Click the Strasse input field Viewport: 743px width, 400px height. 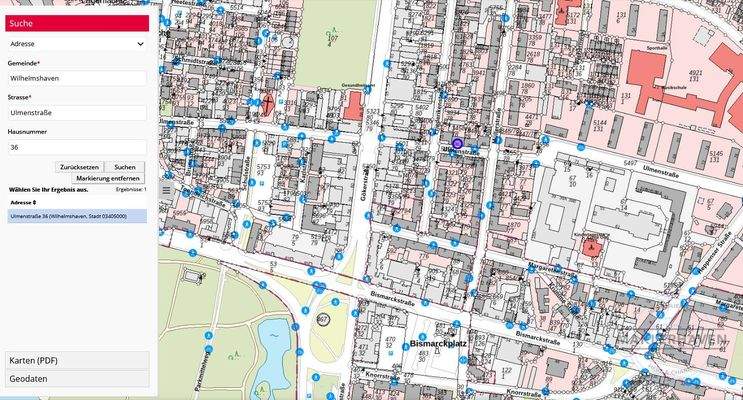(x=76, y=112)
